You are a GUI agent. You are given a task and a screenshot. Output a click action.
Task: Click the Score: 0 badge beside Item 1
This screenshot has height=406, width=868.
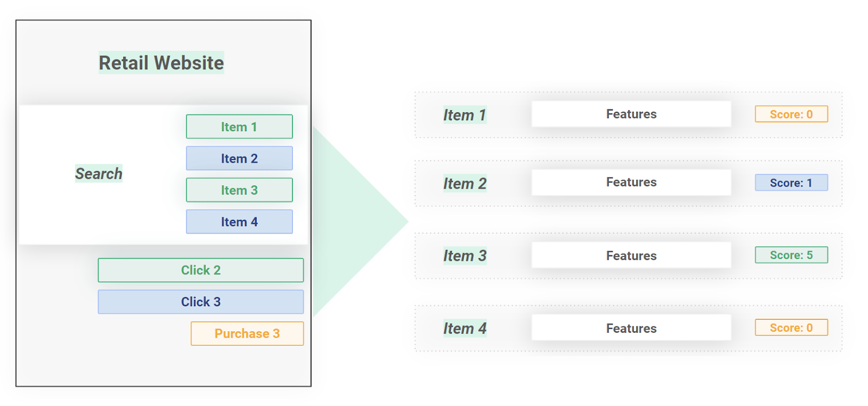[x=791, y=114]
